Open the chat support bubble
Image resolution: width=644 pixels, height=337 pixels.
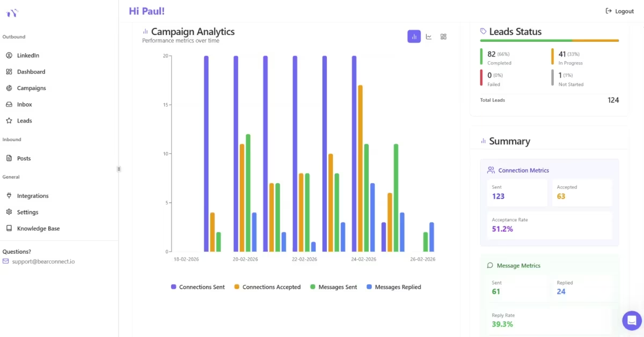click(632, 320)
